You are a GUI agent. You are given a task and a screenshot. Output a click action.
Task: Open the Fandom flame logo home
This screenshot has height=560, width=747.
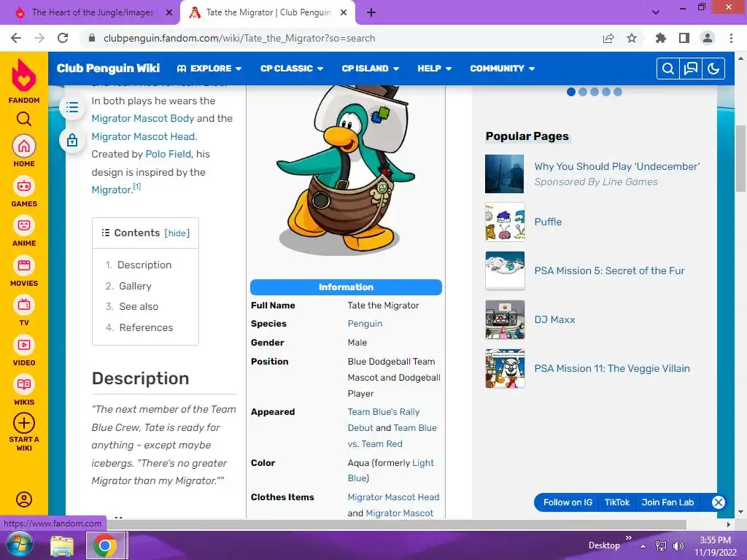[24, 75]
